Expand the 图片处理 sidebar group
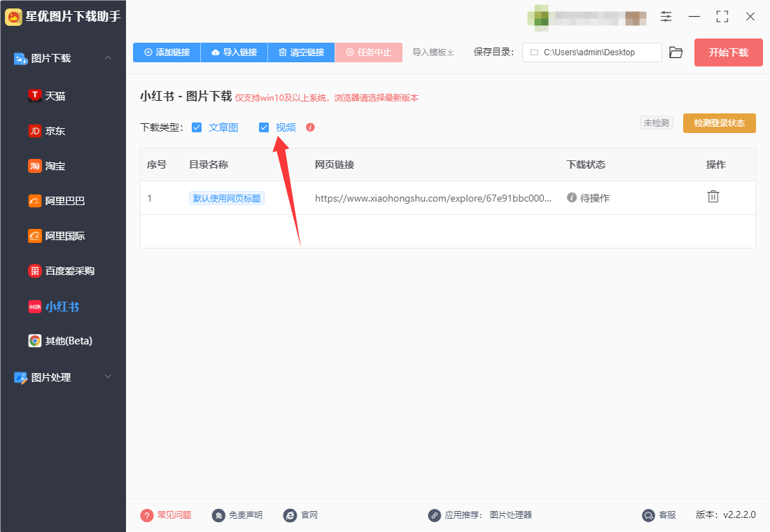The height and width of the screenshot is (532, 770). click(108, 377)
